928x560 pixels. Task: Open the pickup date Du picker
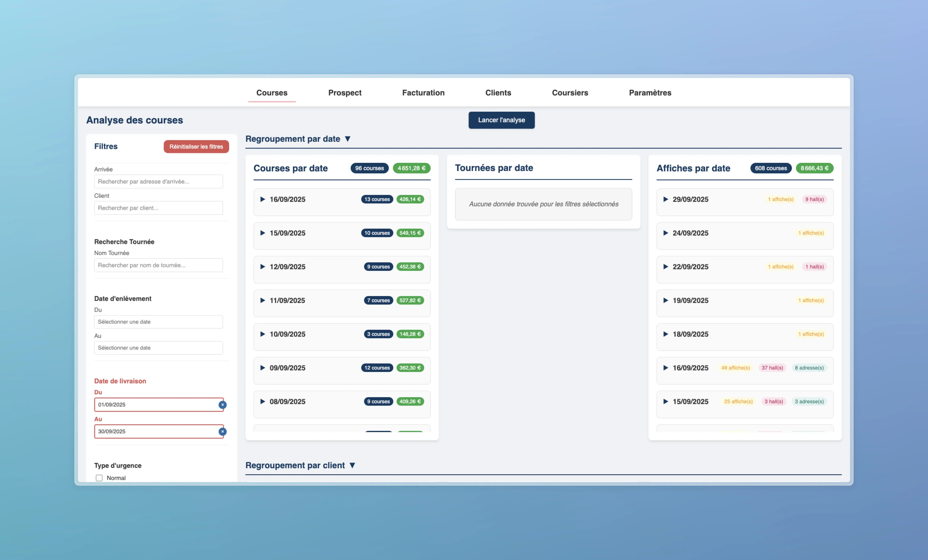click(158, 322)
